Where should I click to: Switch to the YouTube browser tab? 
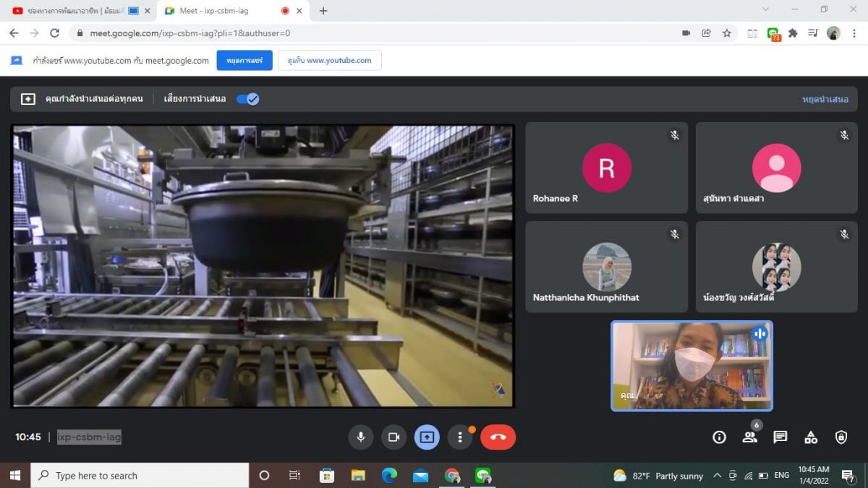(72, 11)
